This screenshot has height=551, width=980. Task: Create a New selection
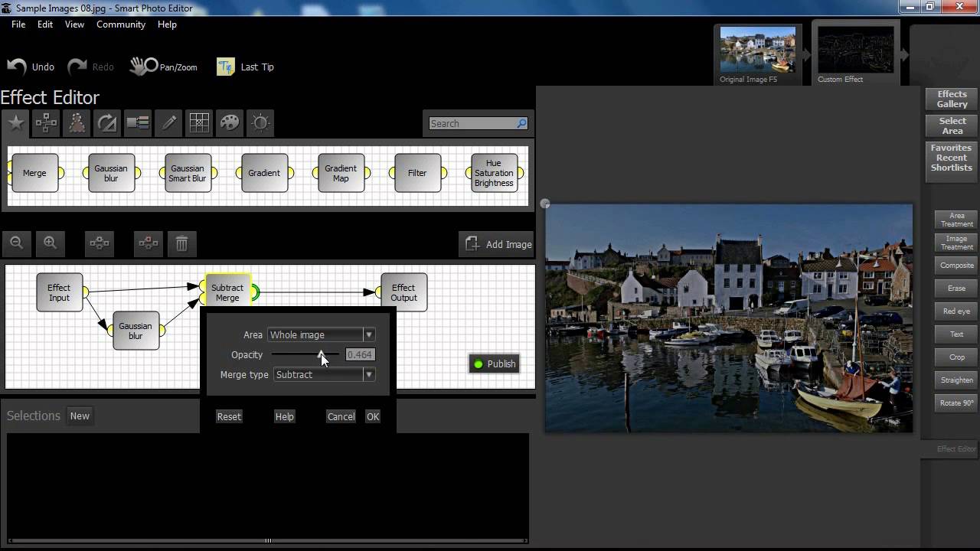(x=80, y=416)
